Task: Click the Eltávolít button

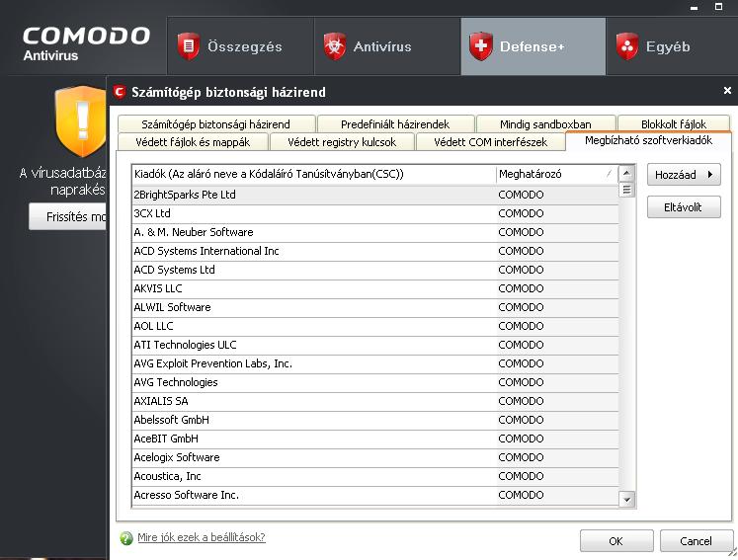Action: pyautogui.click(x=684, y=207)
